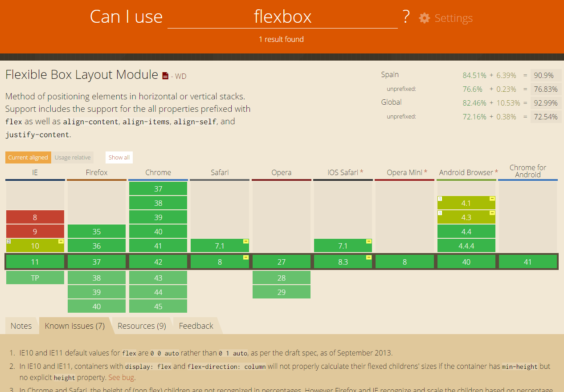564x392 pixels.
Task: Click the prefix marker on iOS Safari 7.1
Action: [x=369, y=241]
